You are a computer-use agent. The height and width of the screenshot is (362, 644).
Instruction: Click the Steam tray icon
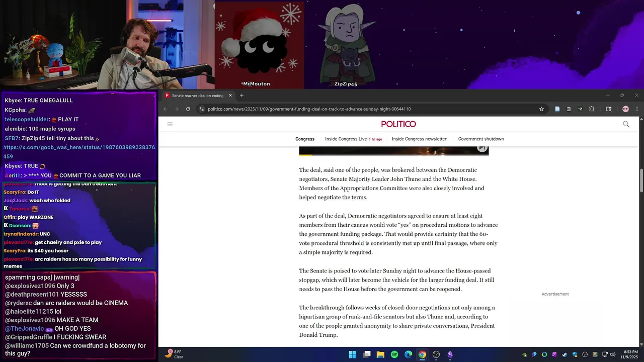pos(565,354)
